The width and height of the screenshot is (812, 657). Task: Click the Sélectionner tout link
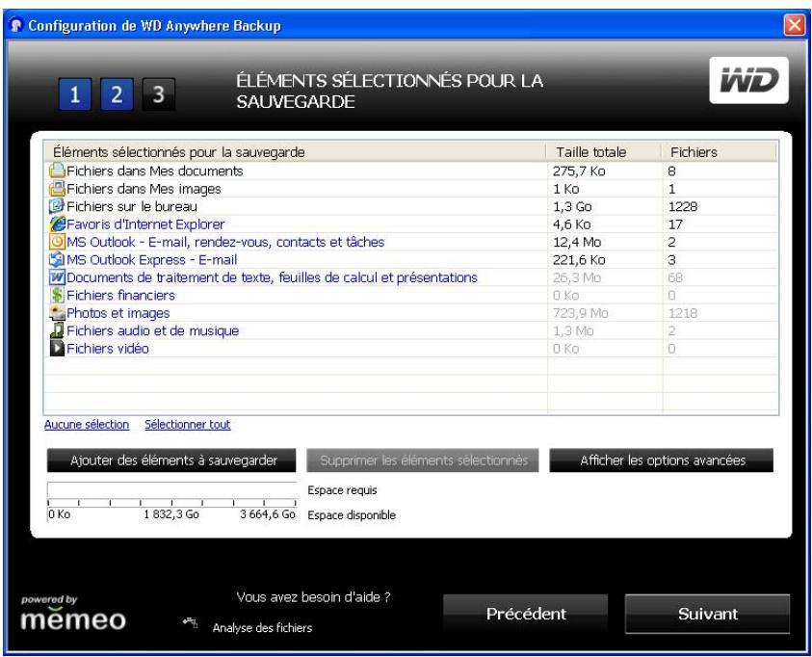click(188, 425)
